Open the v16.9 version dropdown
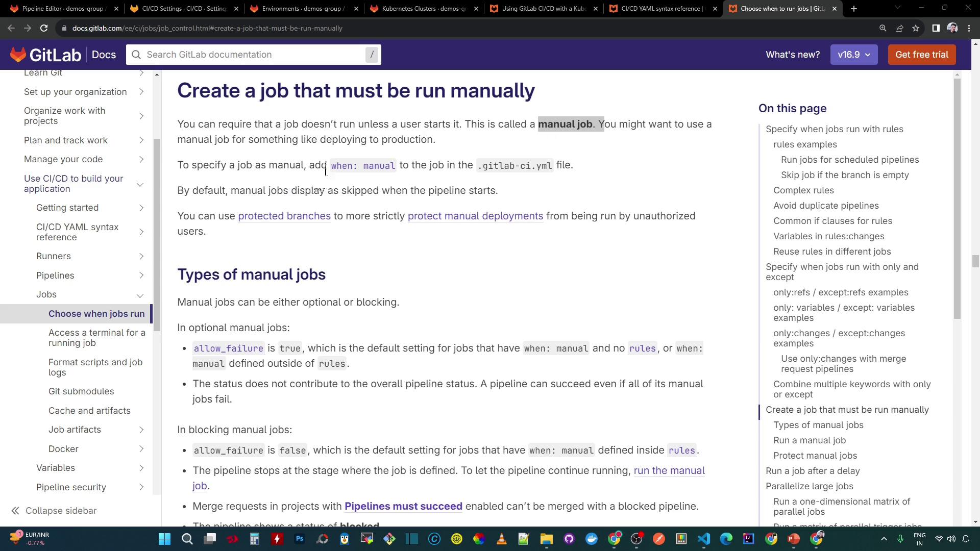This screenshot has width=980, height=551. coord(853,55)
